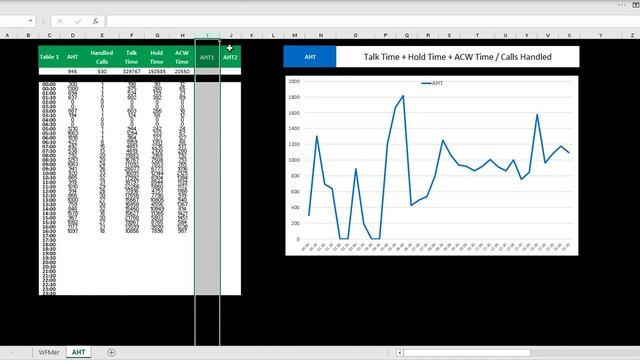
Task: Click the 'Talk Time' header cell
Action: (131, 57)
